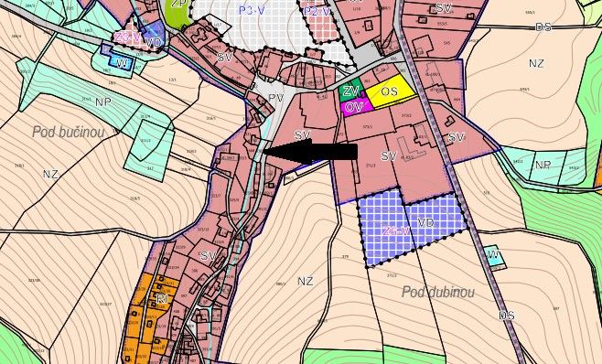This screenshot has width=602, height=364.
Task: Click the SV label directly below PV
Action: point(303,134)
